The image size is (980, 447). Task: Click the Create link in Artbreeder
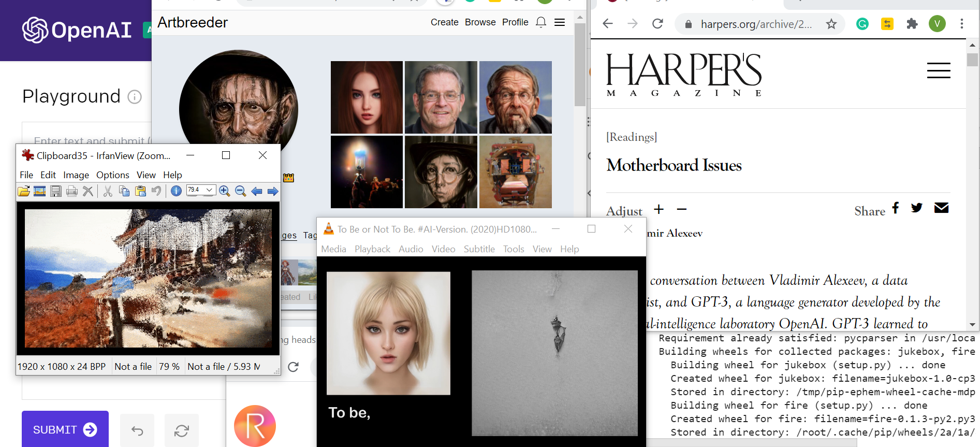[x=445, y=22]
